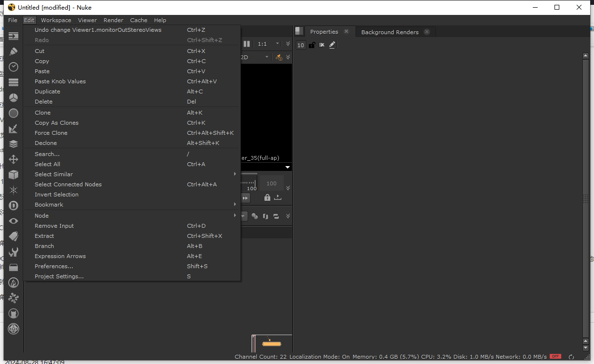Image resolution: width=594 pixels, height=364 pixels.
Task: Click the timeline range marker icon
Action: coord(277,197)
